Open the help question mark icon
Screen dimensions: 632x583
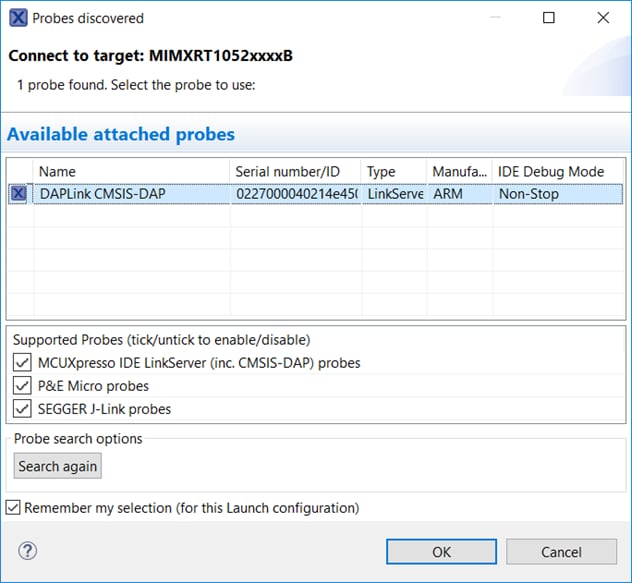[28, 551]
